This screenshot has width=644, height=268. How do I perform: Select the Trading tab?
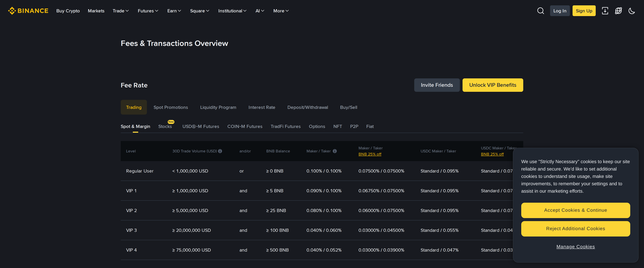tap(134, 107)
